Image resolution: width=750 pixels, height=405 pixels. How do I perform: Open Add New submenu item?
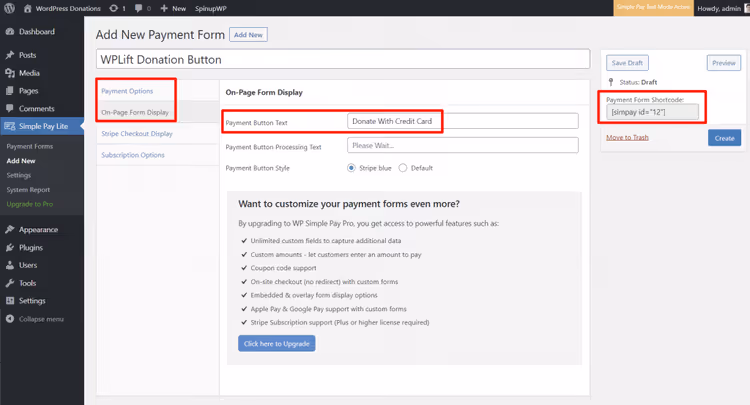[21, 161]
